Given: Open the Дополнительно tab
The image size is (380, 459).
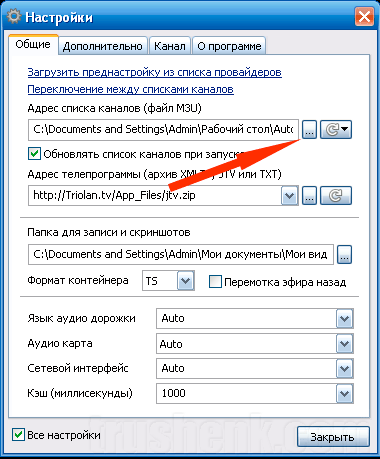Looking at the screenshot, I should pyautogui.click(x=103, y=46).
